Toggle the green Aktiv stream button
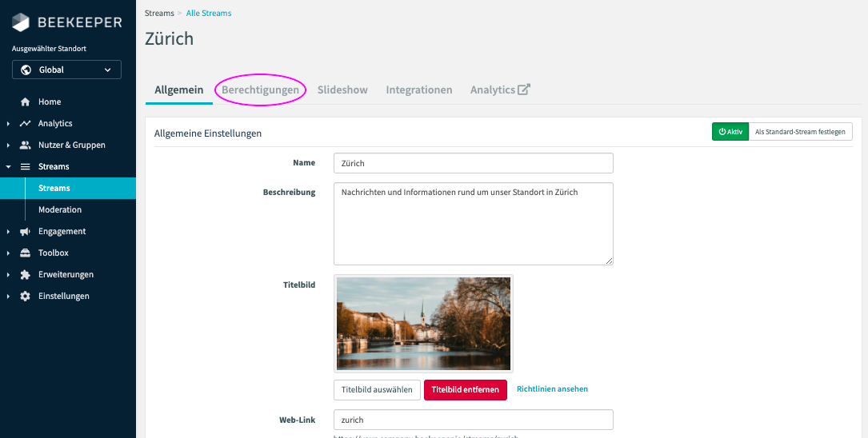 [730, 132]
